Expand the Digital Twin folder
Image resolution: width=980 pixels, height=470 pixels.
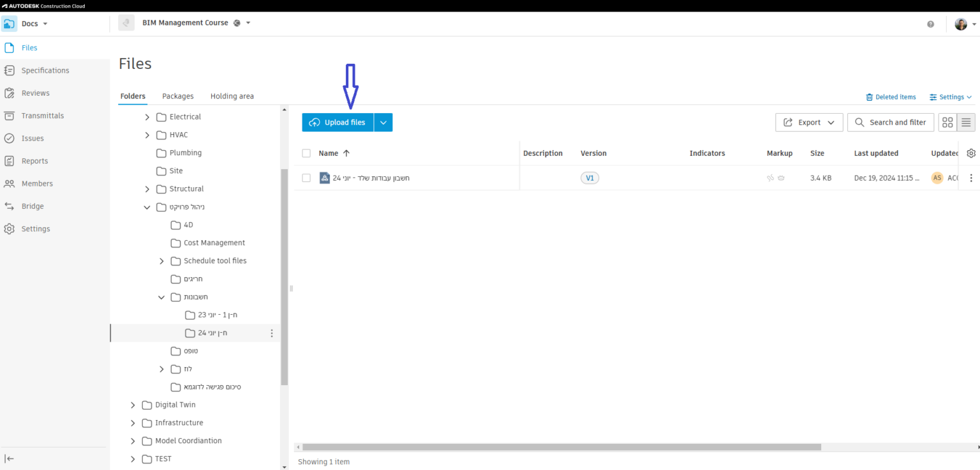click(133, 405)
